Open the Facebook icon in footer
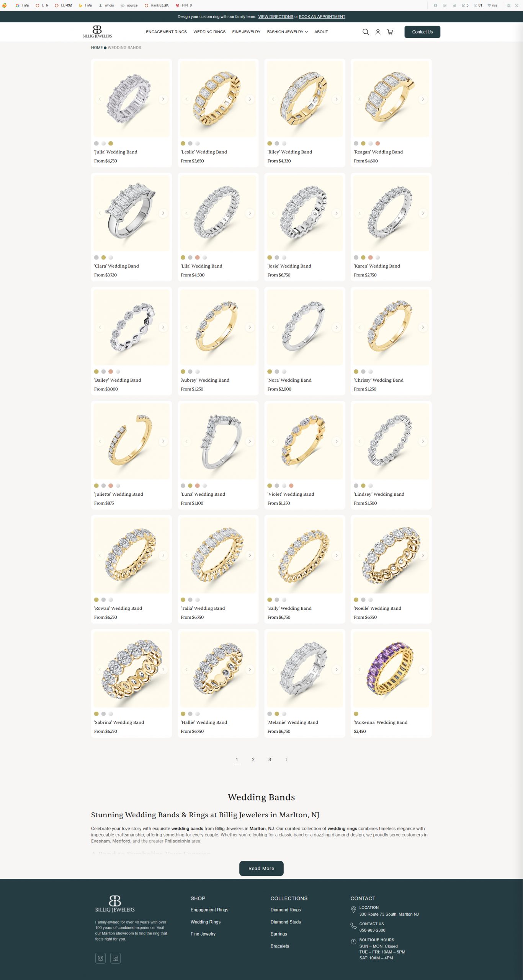This screenshot has width=523, height=980. click(x=116, y=958)
